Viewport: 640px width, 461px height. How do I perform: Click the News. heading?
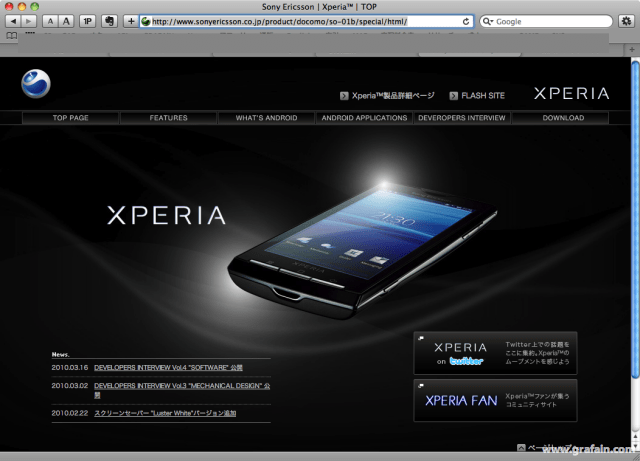pyautogui.click(x=60, y=354)
